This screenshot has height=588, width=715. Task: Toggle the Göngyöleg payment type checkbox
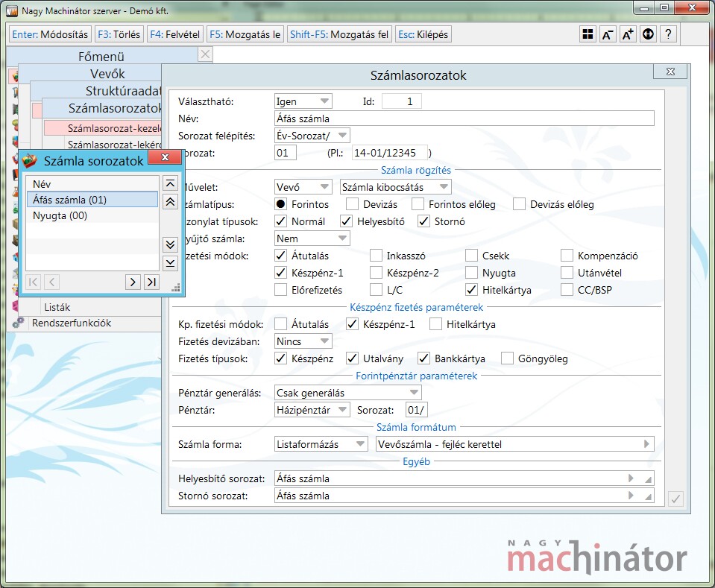(x=507, y=358)
